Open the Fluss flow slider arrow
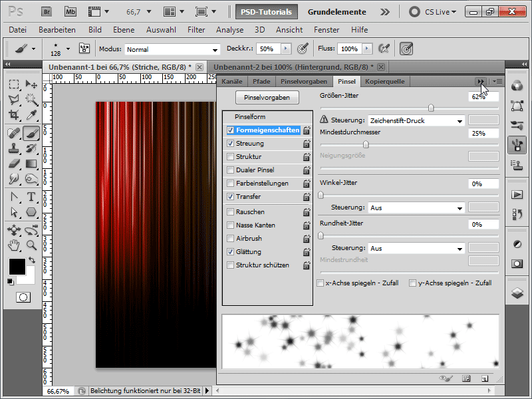The image size is (532, 399). pos(367,49)
